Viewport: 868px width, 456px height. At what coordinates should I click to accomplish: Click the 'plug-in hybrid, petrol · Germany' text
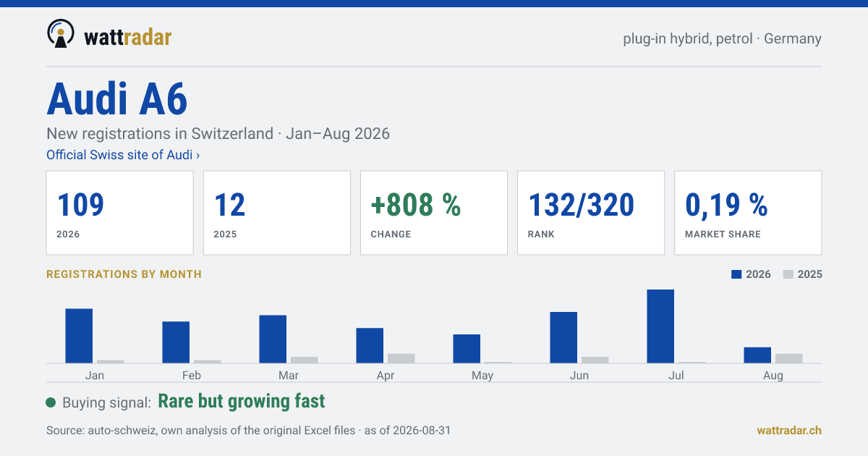[x=722, y=38]
